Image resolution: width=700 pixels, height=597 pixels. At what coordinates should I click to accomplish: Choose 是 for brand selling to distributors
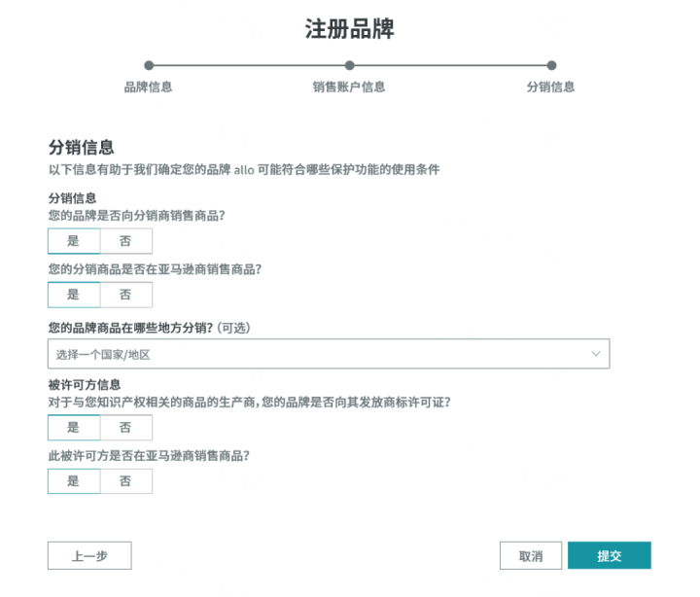[x=74, y=241]
